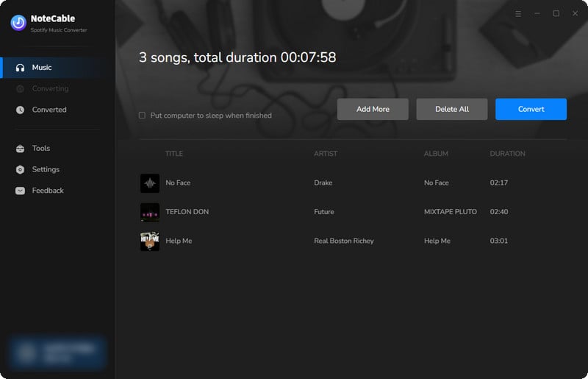
Task: Click the toolbox icon beside Tools
Action: pos(21,149)
